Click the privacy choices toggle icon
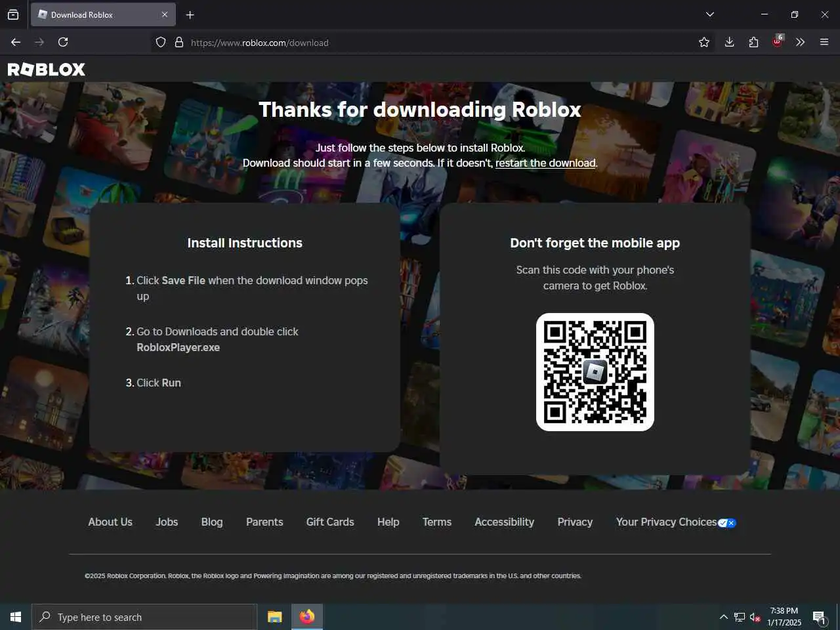 pyautogui.click(x=727, y=523)
